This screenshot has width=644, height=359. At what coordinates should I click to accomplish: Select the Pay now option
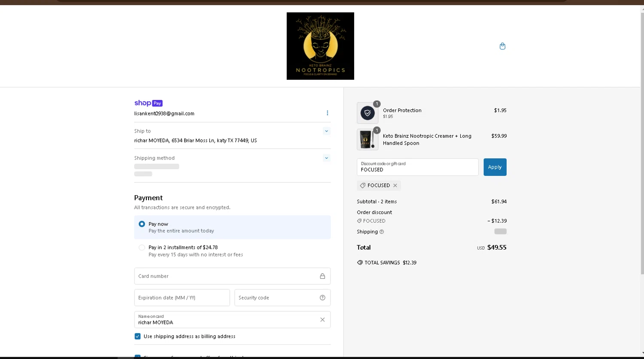[232, 227]
